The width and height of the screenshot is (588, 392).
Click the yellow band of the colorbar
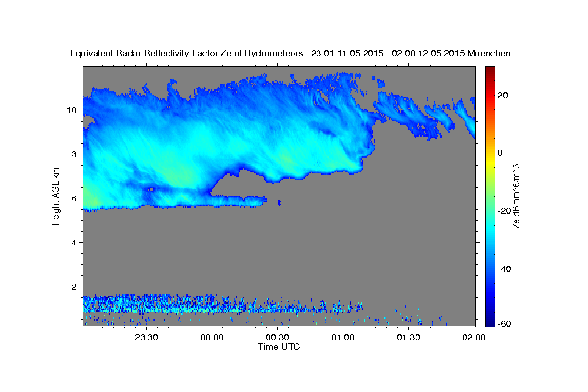[490, 162]
